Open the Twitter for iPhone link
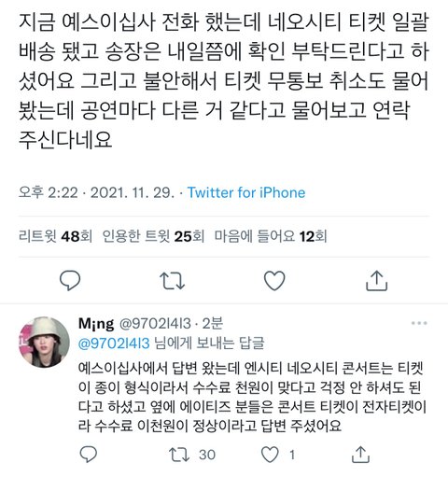The width and height of the screenshot is (448, 477). coord(246,192)
